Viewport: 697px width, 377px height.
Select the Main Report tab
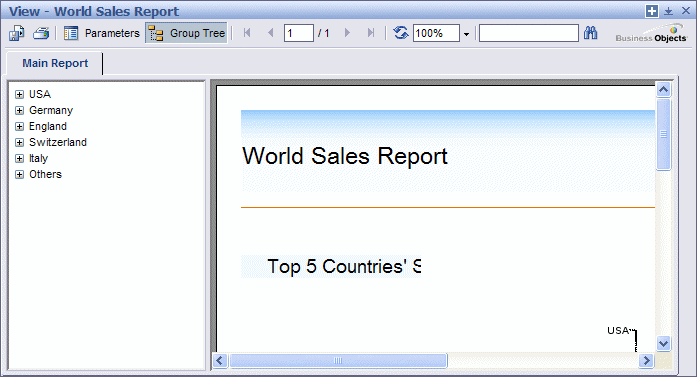(55, 64)
